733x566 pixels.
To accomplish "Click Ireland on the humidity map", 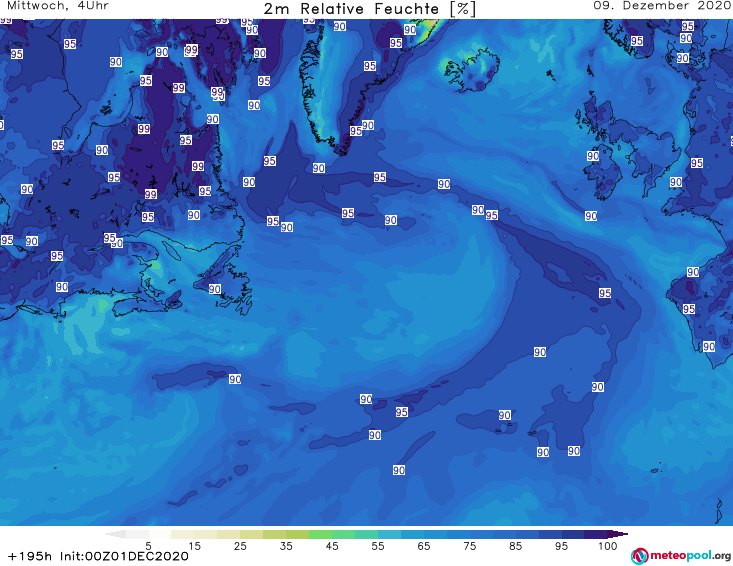I will tap(603, 172).
